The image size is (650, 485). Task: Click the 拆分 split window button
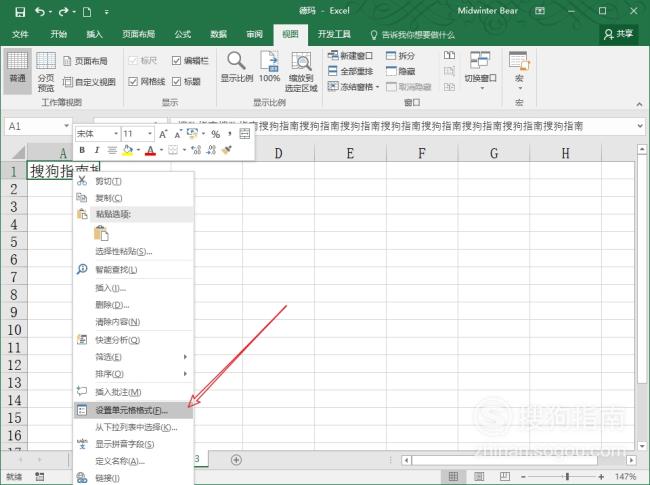click(x=400, y=55)
